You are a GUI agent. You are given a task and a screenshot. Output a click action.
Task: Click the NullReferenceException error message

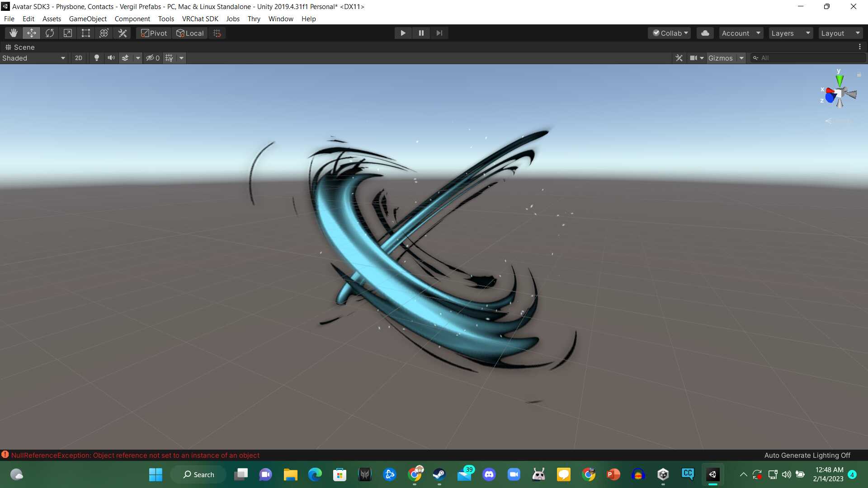[135, 455]
